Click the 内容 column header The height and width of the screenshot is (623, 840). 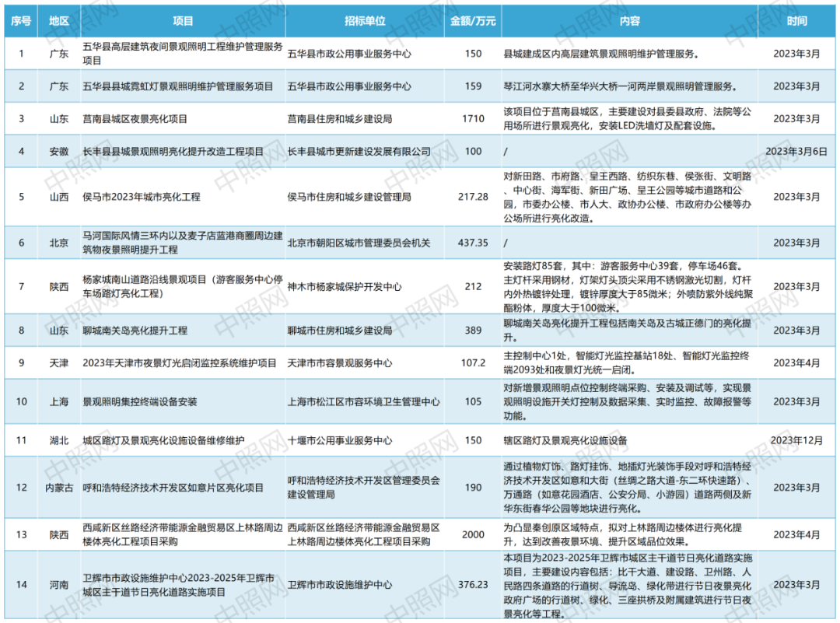(630, 21)
